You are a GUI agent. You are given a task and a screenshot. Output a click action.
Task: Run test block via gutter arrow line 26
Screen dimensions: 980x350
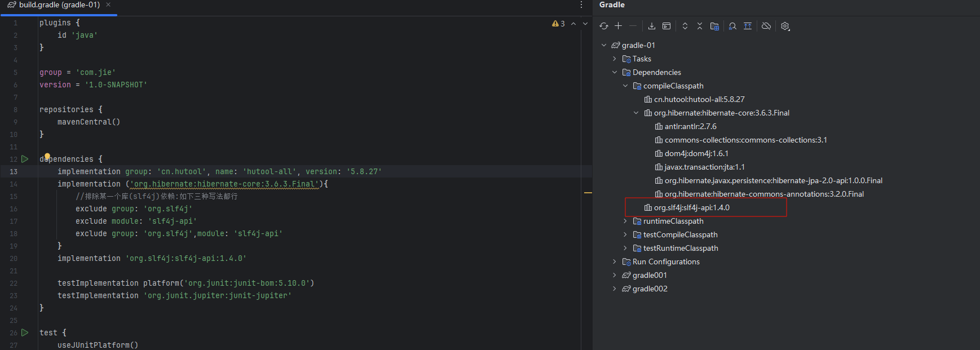click(25, 333)
